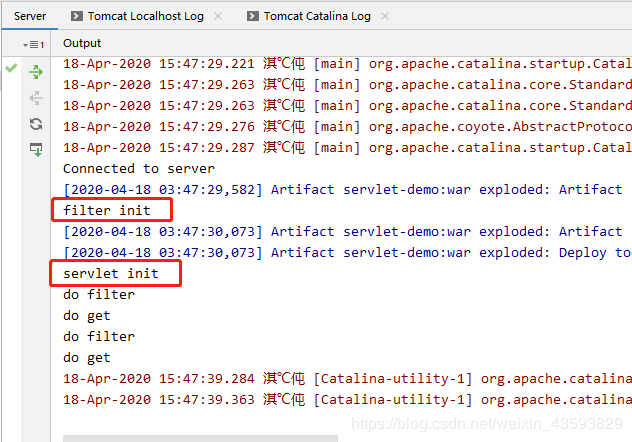Switch to the Server tab
The height and width of the screenshot is (442, 632).
pos(30,16)
